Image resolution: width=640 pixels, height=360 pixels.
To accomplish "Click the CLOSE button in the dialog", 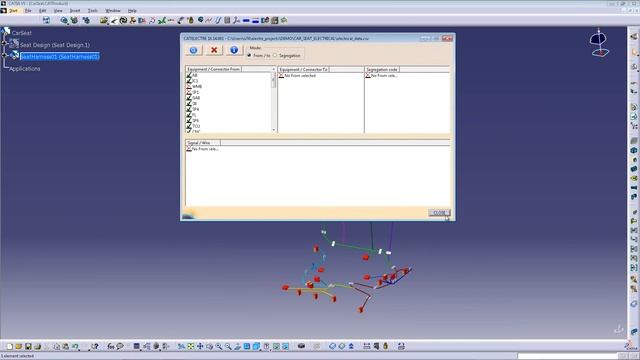I will [x=439, y=213].
